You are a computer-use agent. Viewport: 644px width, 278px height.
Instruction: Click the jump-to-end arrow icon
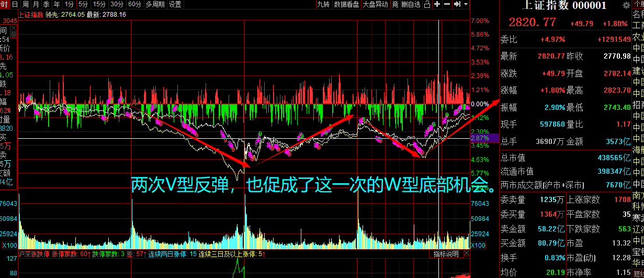pos(457,4)
